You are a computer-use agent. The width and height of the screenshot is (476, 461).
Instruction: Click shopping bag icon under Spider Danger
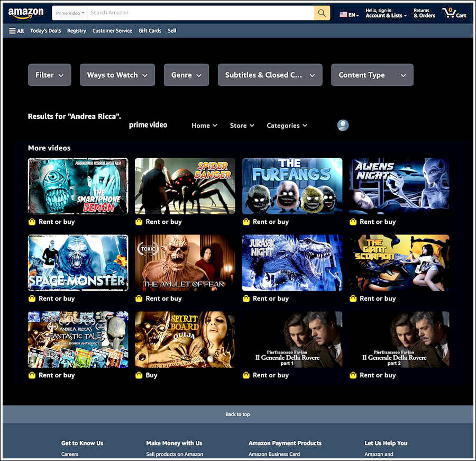(139, 222)
